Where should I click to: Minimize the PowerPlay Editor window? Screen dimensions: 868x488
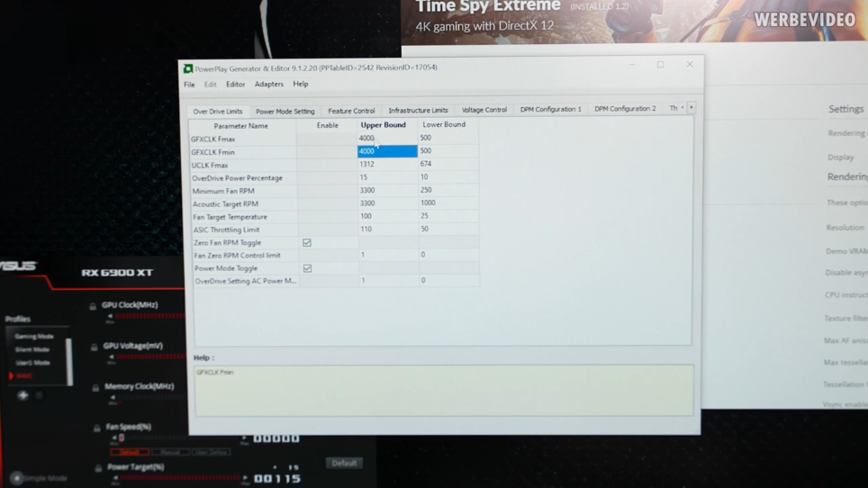631,66
